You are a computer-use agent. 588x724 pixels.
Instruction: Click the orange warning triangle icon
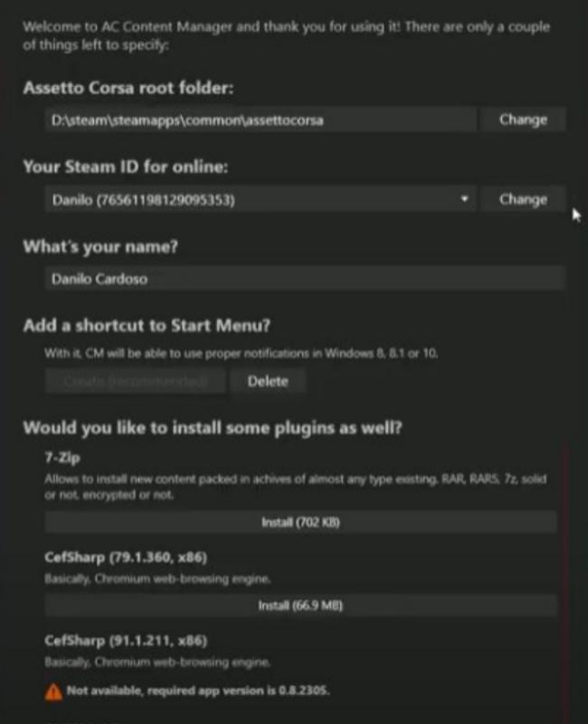pos(53,691)
